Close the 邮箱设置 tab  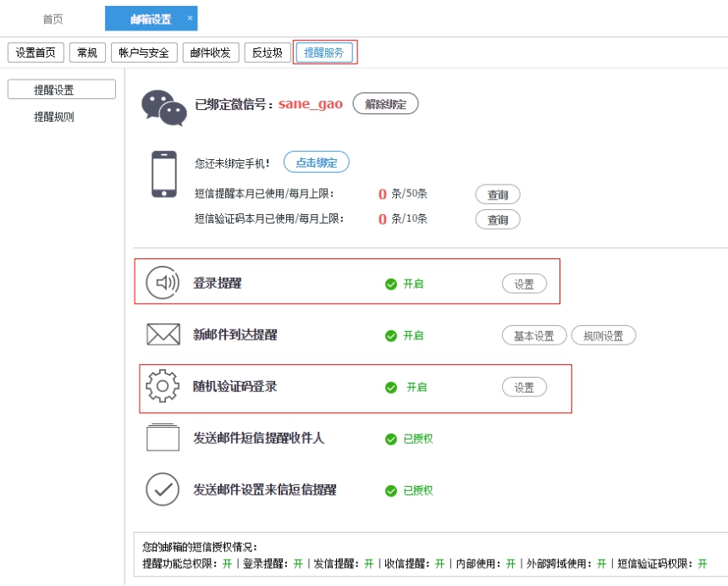pyautogui.click(x=190, y=18)
